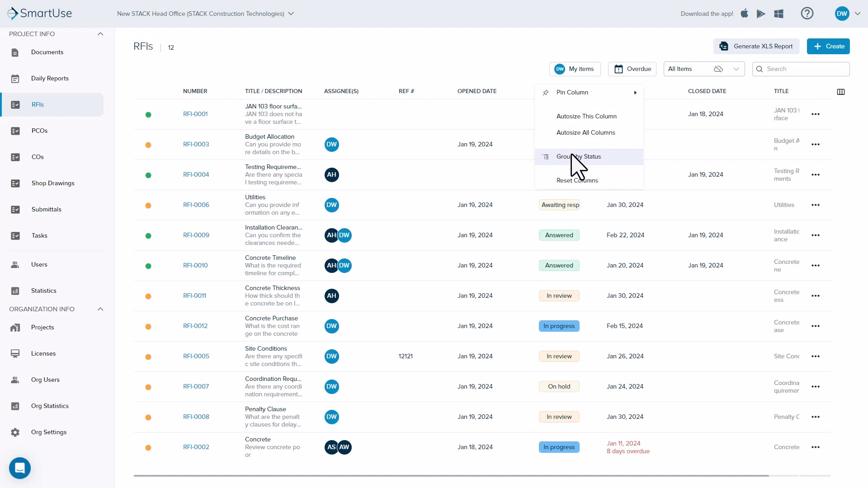This screenshot has width=868, height=488.
Task: Open the chat support bubble
Action: [x=19, y=468]
